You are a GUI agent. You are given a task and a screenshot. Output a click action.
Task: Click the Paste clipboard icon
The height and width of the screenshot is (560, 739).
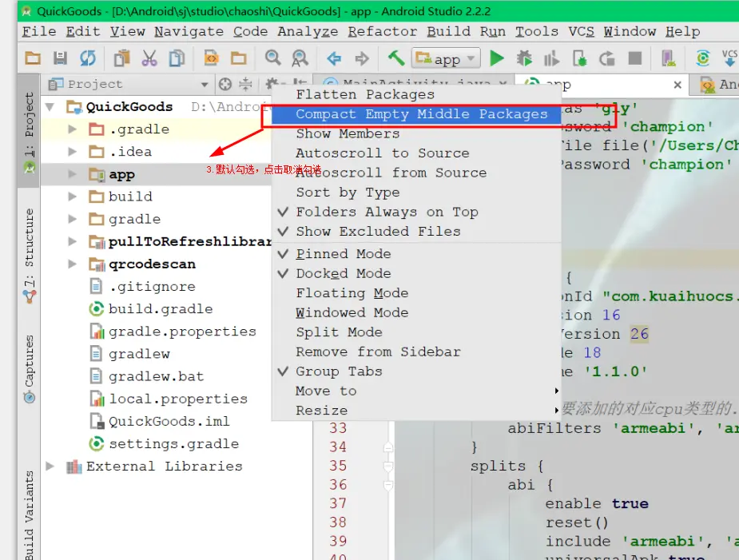pos(121,58)
